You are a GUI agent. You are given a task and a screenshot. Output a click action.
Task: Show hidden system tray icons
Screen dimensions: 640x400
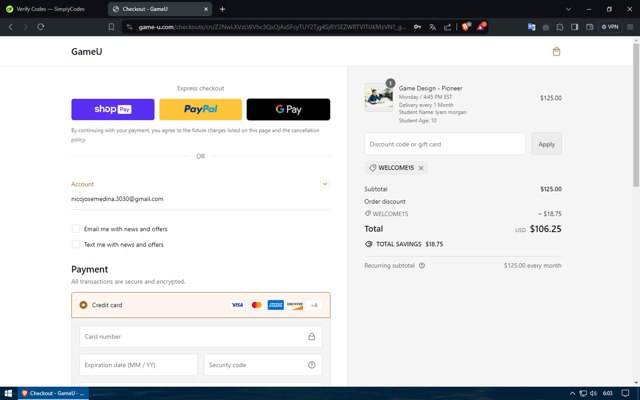tap(572, 393)
